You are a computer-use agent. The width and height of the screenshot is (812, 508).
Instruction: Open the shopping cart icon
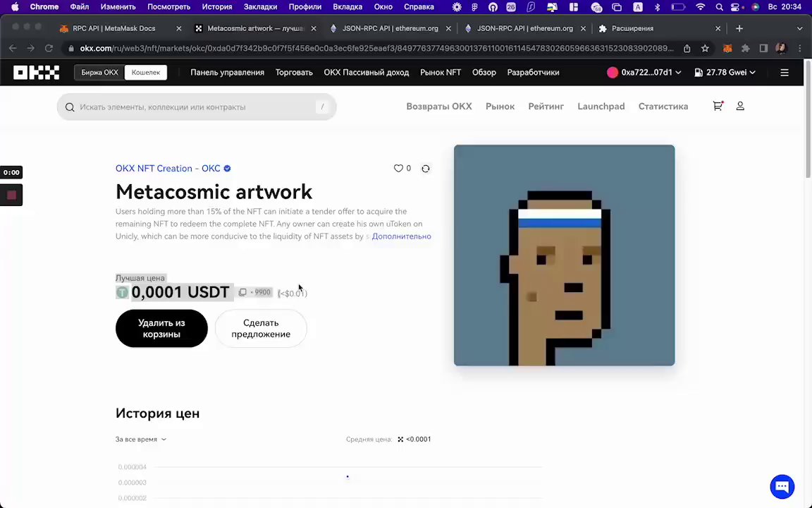pyautogui.click(x=718, y=106)
